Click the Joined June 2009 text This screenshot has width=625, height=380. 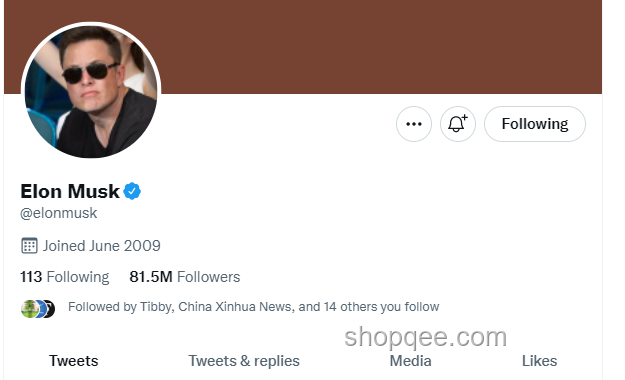point(102,246)
